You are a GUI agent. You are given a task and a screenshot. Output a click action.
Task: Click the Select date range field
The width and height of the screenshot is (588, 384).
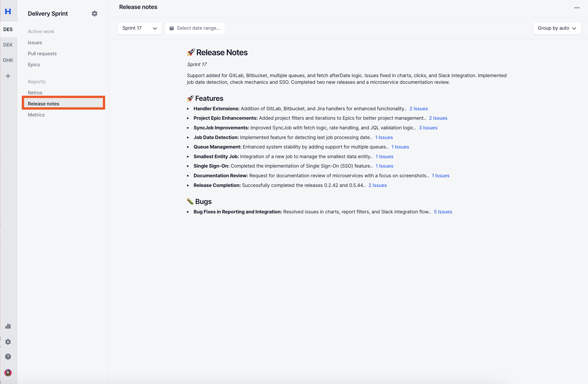click(x=195, y=28)
